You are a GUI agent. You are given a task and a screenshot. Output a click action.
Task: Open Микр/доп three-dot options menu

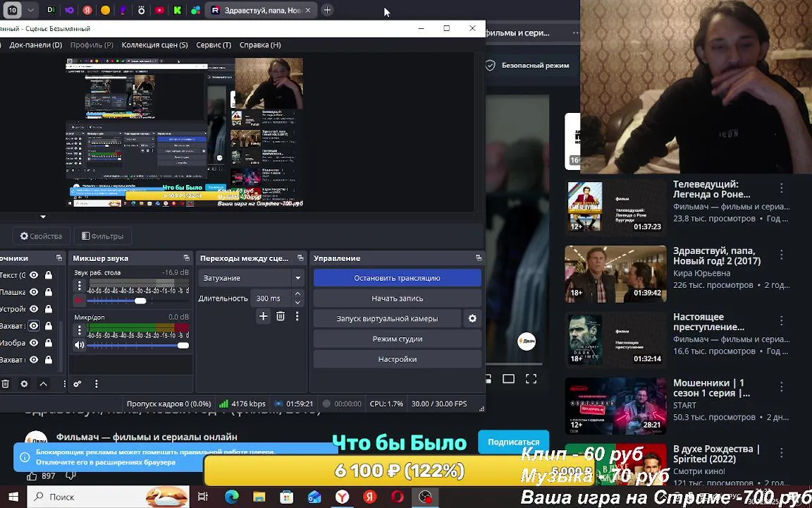(x=79, y=329)
